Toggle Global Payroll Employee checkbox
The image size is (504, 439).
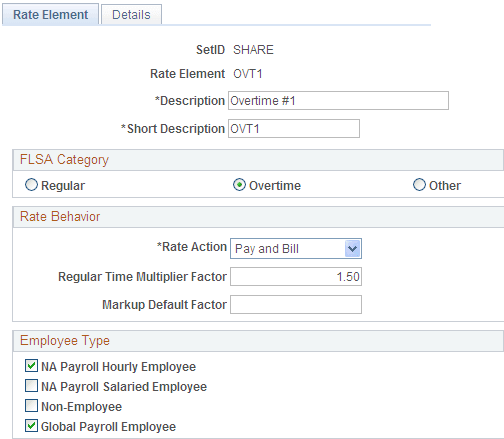click(31, 426)
